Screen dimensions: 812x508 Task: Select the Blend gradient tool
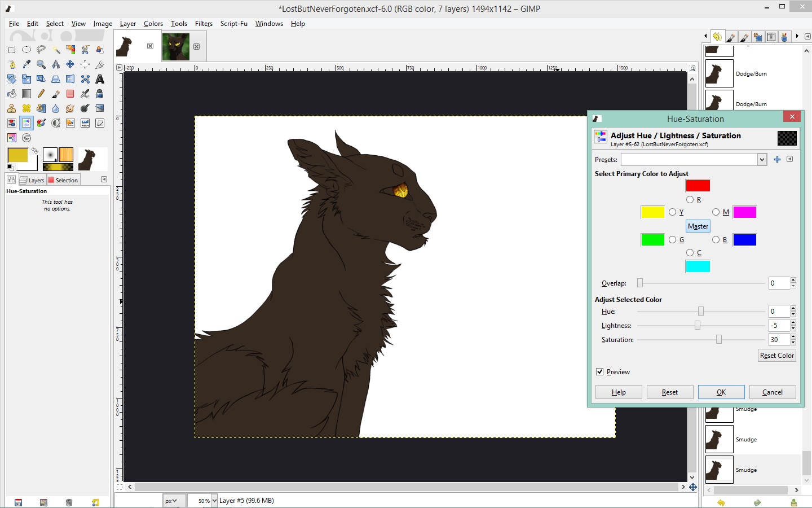pos(27,94)
